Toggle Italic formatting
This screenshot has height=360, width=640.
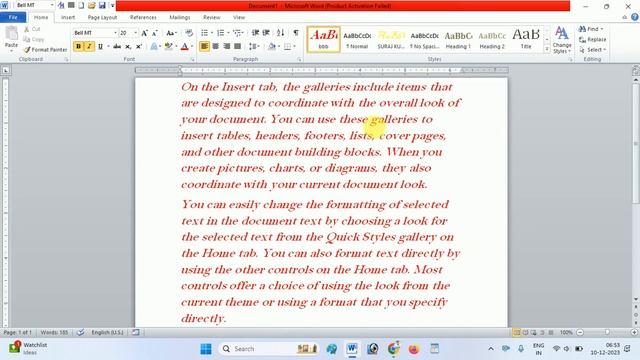[x=89, y=47]
